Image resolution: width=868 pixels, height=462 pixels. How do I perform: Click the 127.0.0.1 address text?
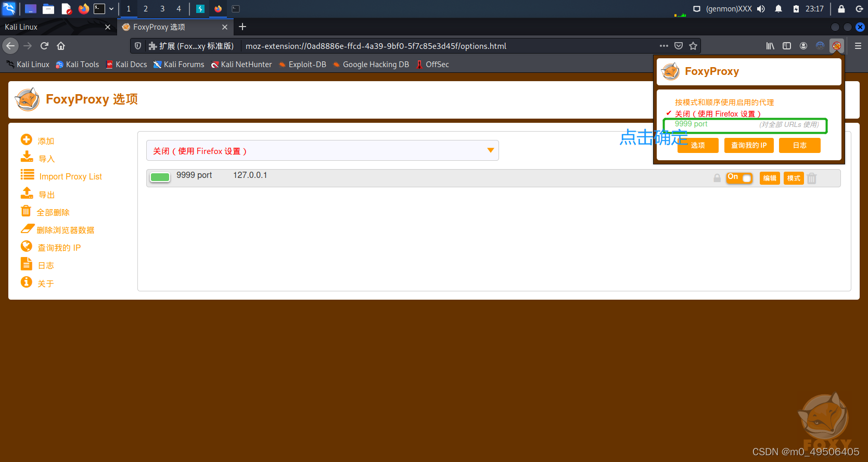point(250,175)
